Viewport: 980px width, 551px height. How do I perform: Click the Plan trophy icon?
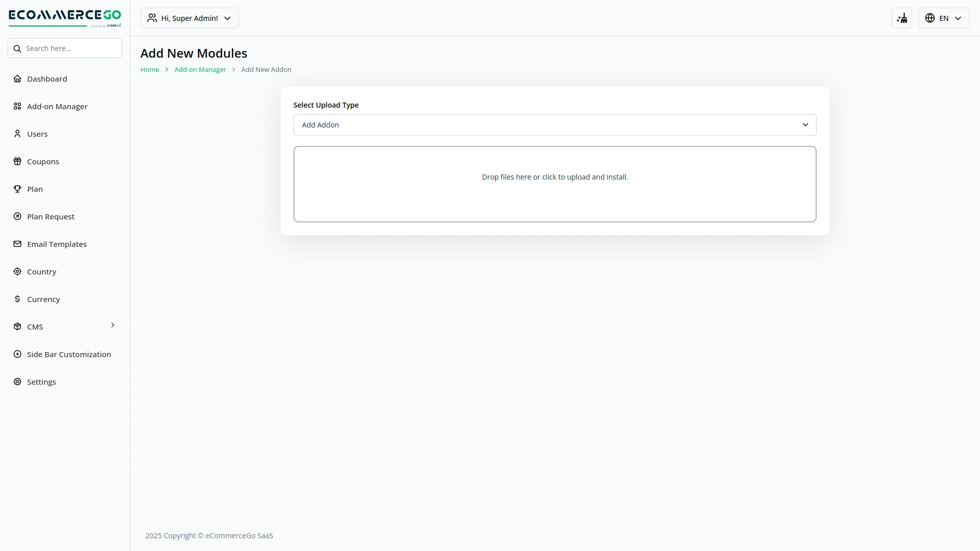click(17, 189)
